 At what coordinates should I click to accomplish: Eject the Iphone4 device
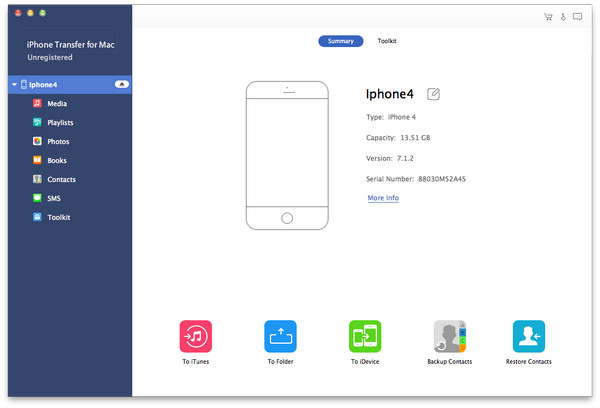coord(121,85)
